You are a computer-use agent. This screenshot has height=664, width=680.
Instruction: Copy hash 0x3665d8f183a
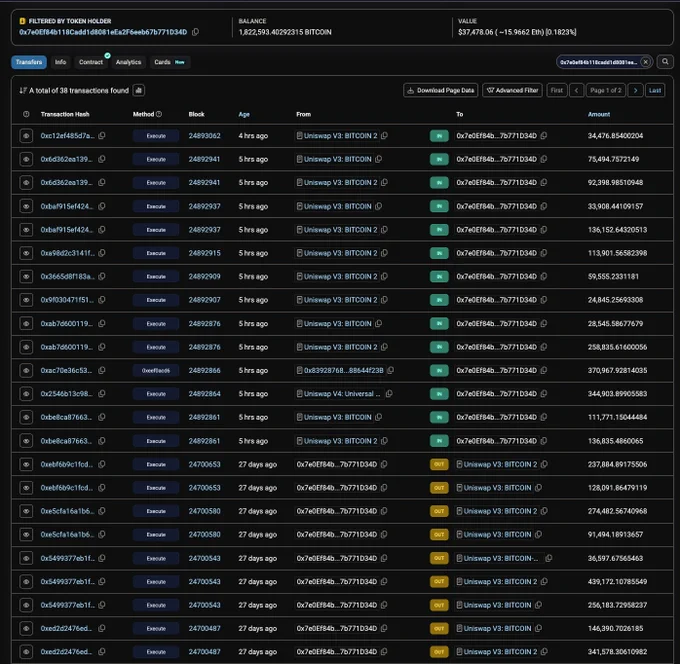(x=102, y=276)
